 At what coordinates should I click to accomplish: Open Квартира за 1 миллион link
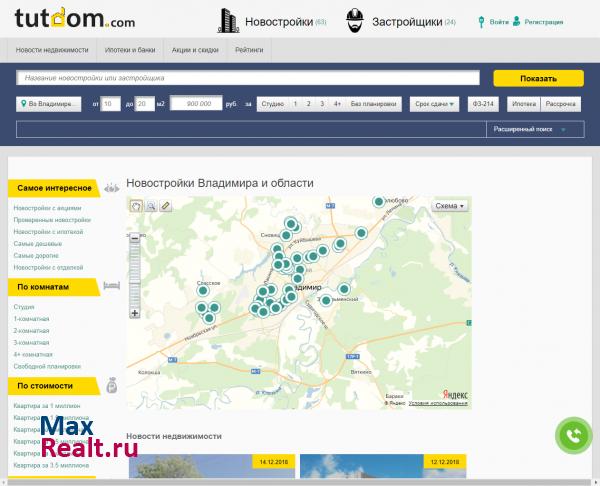coord(47,406)
